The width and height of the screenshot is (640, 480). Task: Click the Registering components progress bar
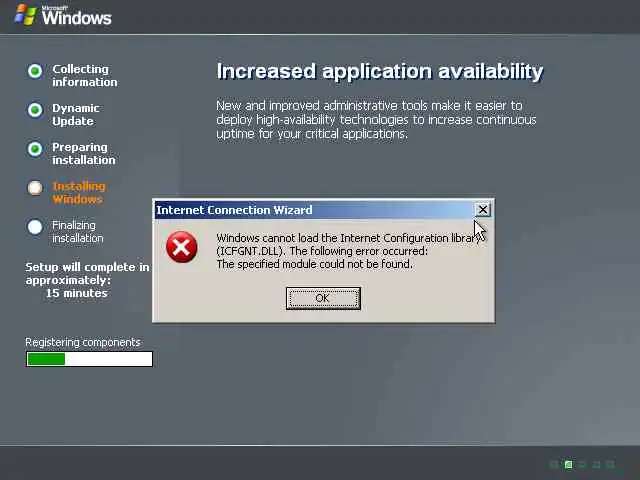pyautogui.click(x=89, y=359)
